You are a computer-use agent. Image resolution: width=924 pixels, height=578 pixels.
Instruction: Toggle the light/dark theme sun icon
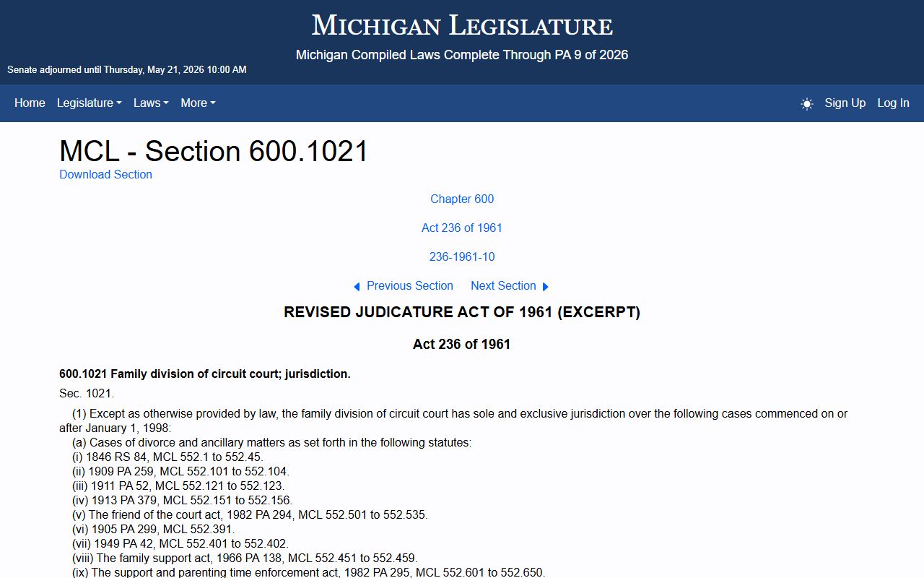[807, 103]
